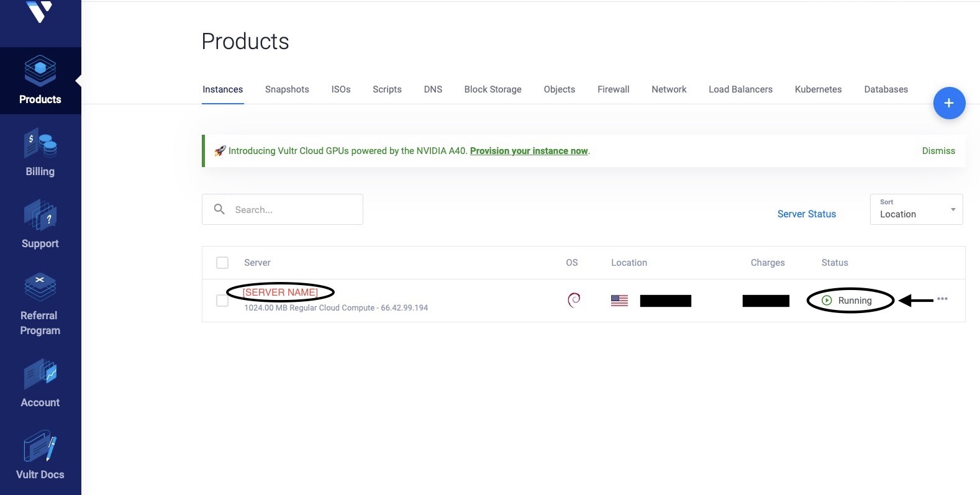The height and width of the screenshot is (495, 980).
Task: Open Vultr Docs from the sidebar
Action: click(40, 456)
